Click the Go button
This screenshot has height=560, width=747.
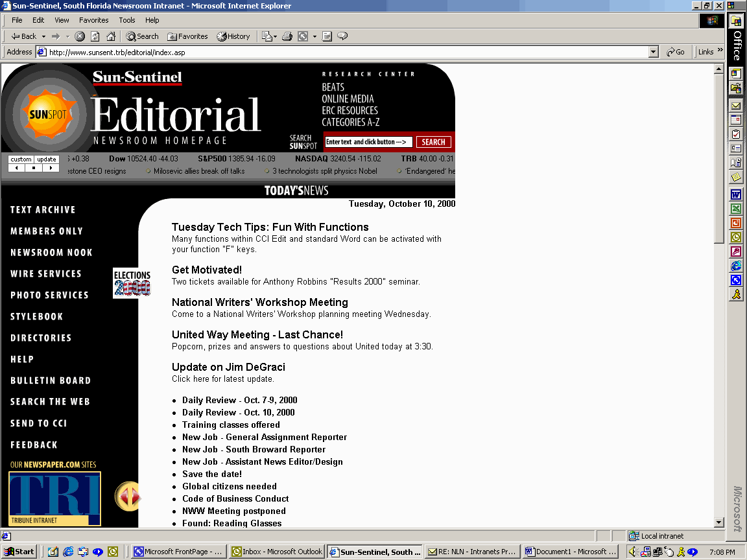point(676,52)
